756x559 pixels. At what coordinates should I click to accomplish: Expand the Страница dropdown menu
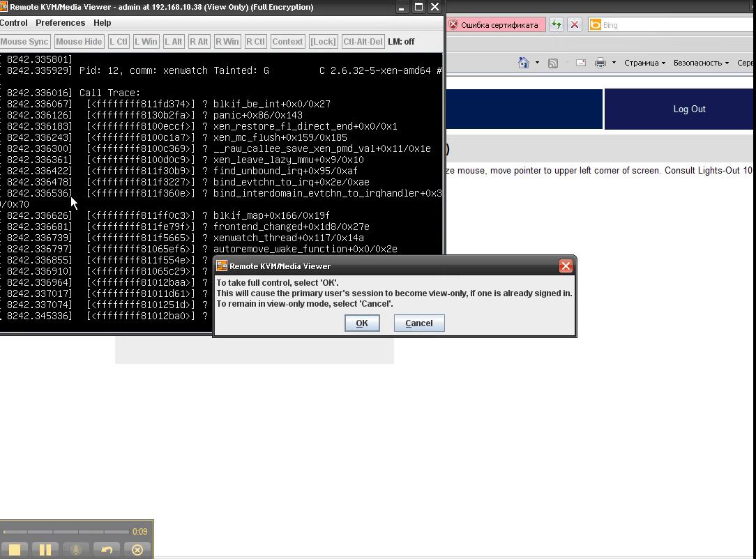(644, 63)
